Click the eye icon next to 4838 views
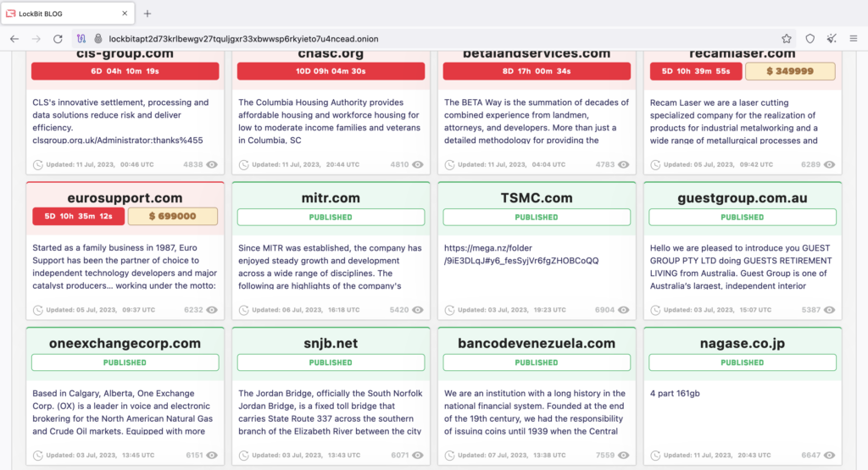 pyautogui.click(x=212, y=164)
